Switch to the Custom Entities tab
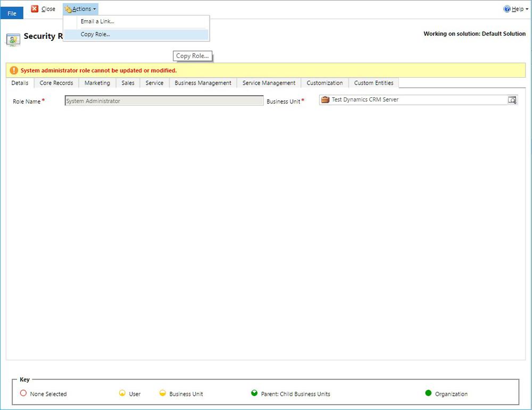The image size is (532, 410). pyautogui.click(x=373, y=83)
